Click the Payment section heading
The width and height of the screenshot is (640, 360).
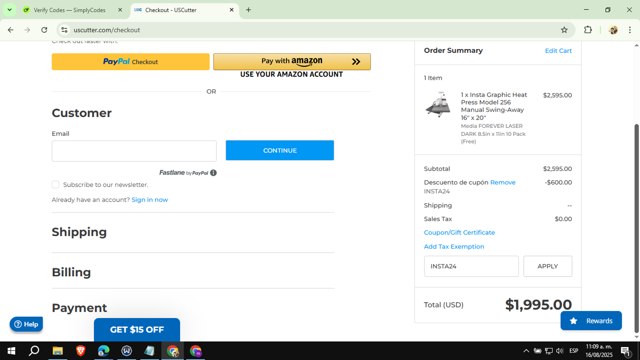point(79,308)
